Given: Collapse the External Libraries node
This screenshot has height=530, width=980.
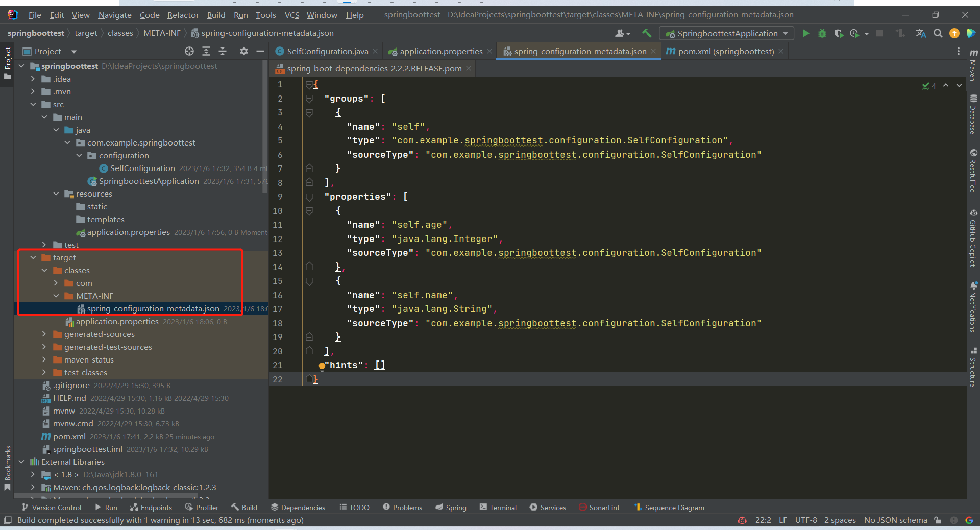Looking at the screenshot, I should pos(21,462).
